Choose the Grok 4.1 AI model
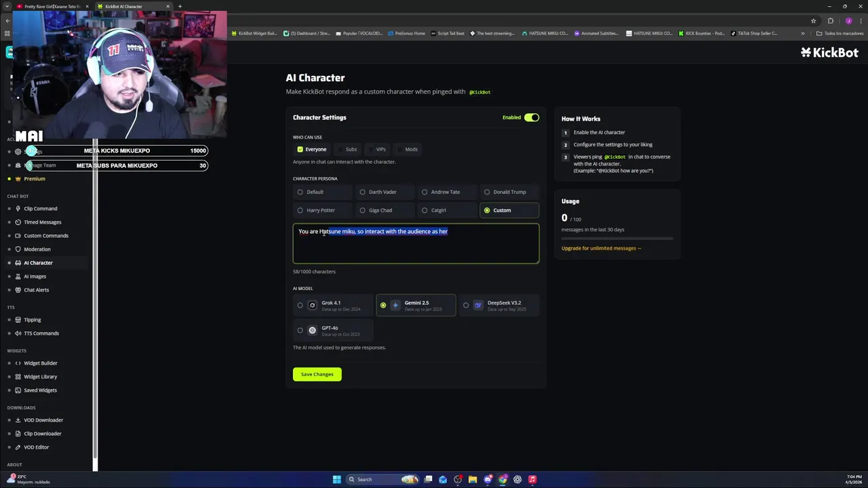This screenshot has height=488, width=868. [333, 305]
